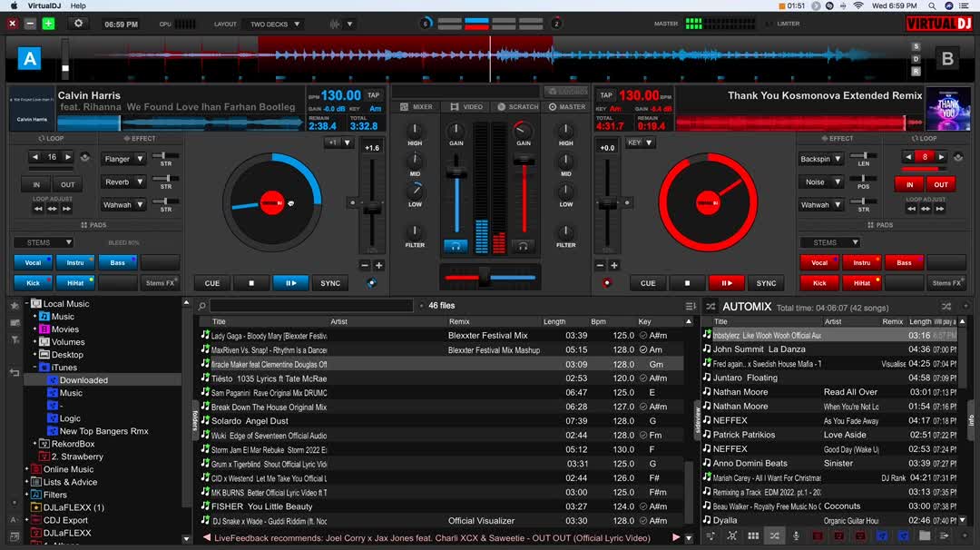The height and width of the screenshot is (550, 980).
Task: Play or pause deck A
Action: (x=290, y=283)
